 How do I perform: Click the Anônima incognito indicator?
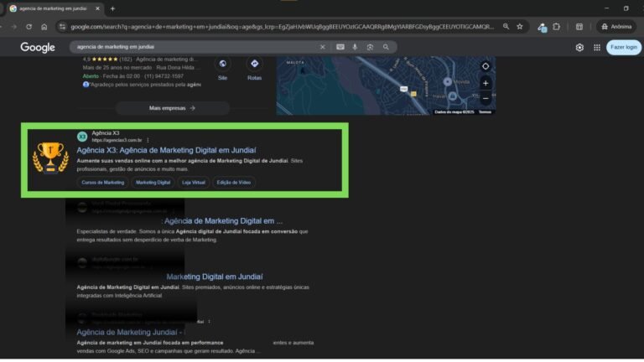tap(616, 27)
